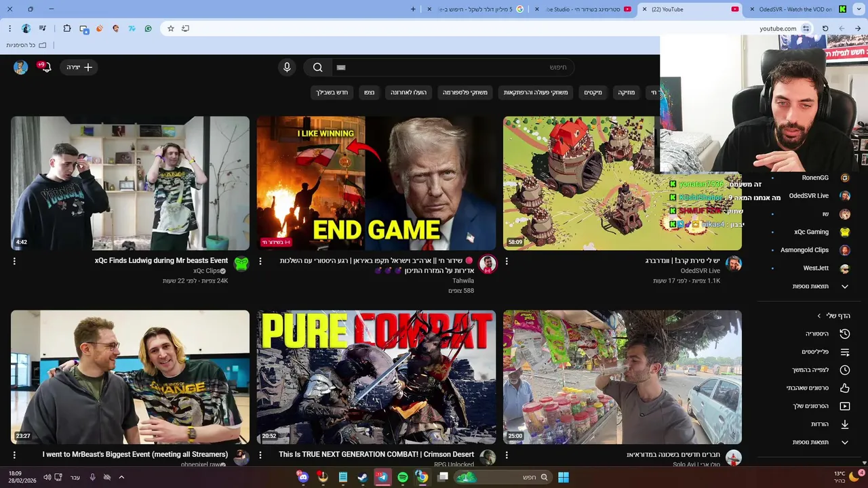The image size is (868, 488).
Task: Go forward in Chrome navigation
Action: (842, 28)
